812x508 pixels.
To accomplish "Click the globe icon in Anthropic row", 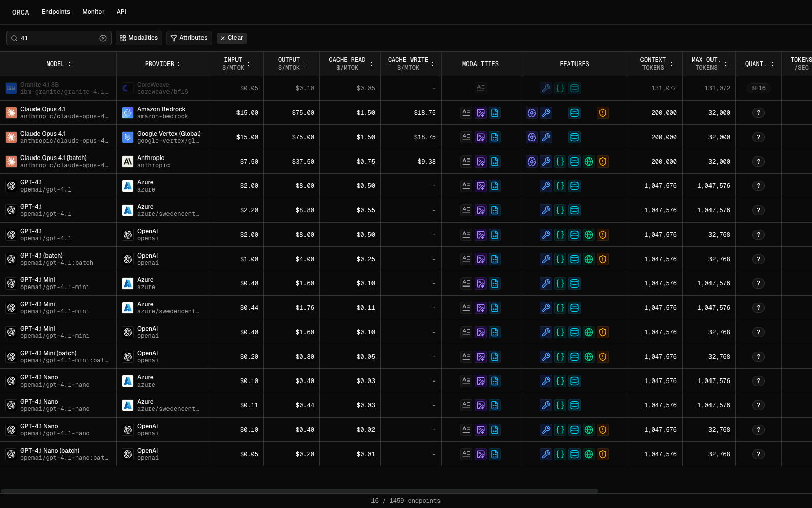I will 589,162.
